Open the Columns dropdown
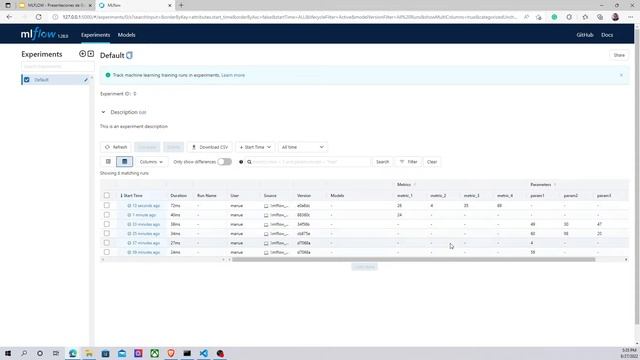The width and height of the screenshot is (640, 360). [151, 162]
